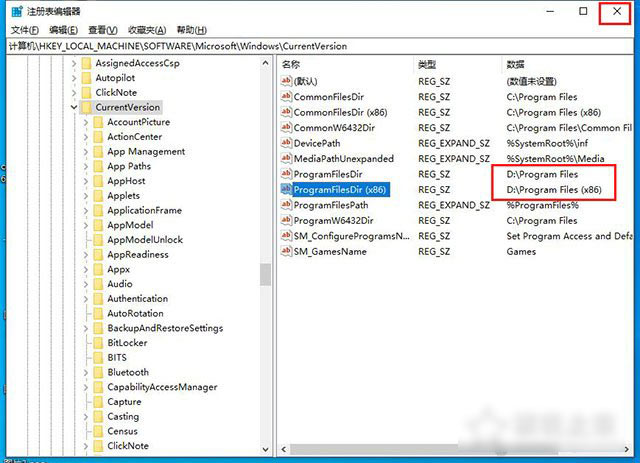This screenshot has width=640, height=463.
Task: Select the AutoRotation tree item
Action: point(135,314)
